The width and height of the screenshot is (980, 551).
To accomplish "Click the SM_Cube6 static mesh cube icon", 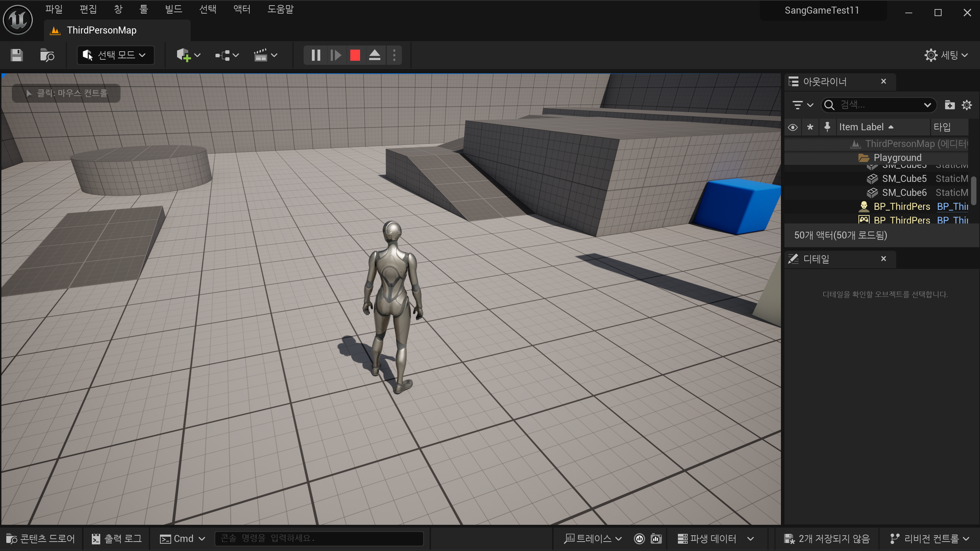I will [872, 192].
